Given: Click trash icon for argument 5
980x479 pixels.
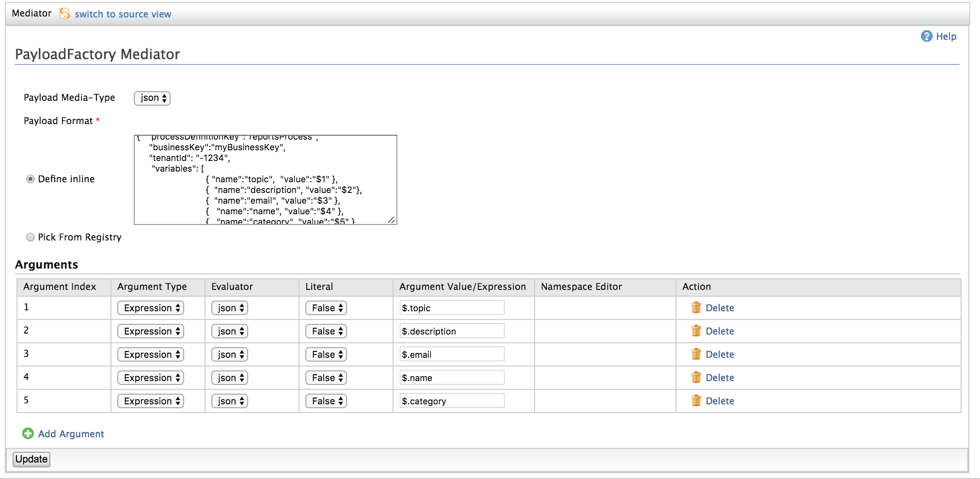Looking at the screenshot, I should [696, 401].
